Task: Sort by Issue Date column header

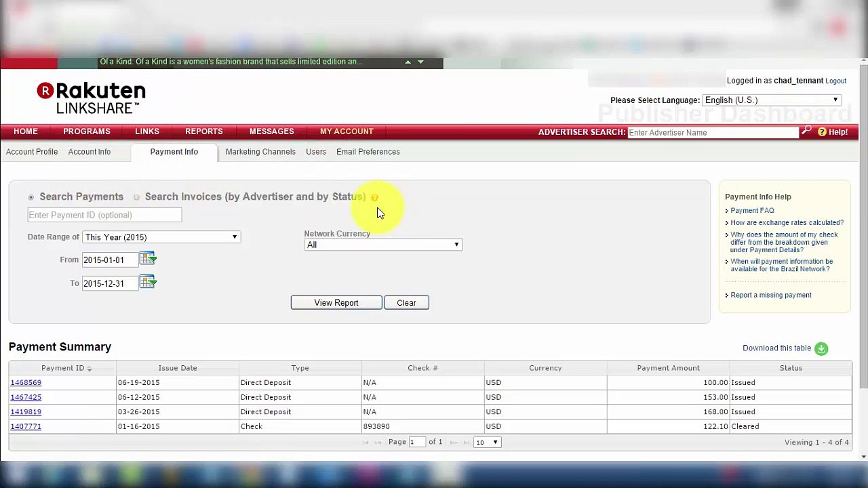Action: tap(178, 368)
